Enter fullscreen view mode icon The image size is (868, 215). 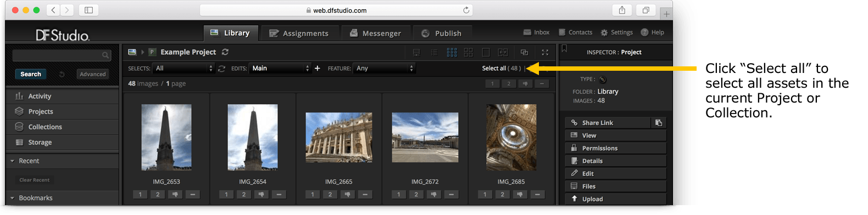click(545, 52)
